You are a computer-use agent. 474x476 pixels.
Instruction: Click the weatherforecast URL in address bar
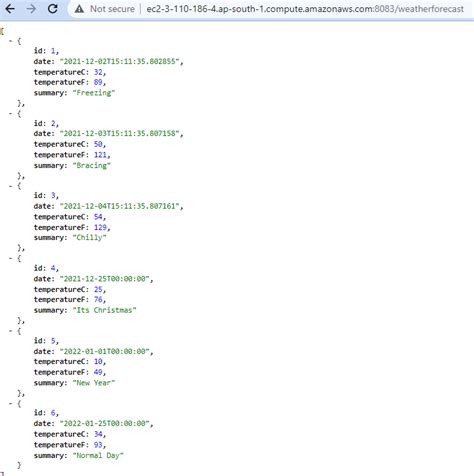305,9
